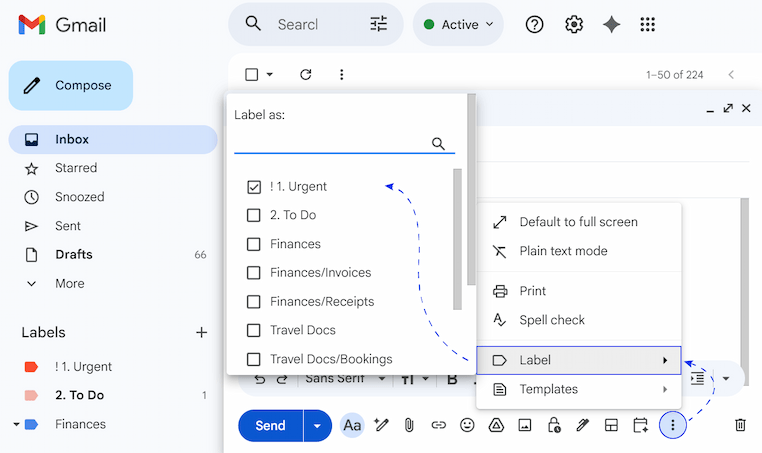
Task: Create a new label with plus icon
Action: [201, 332]
